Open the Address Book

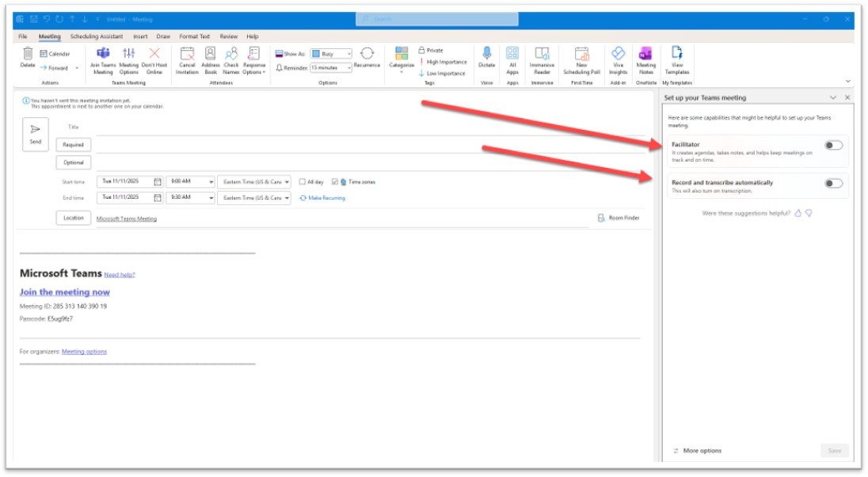coord(210,54)
